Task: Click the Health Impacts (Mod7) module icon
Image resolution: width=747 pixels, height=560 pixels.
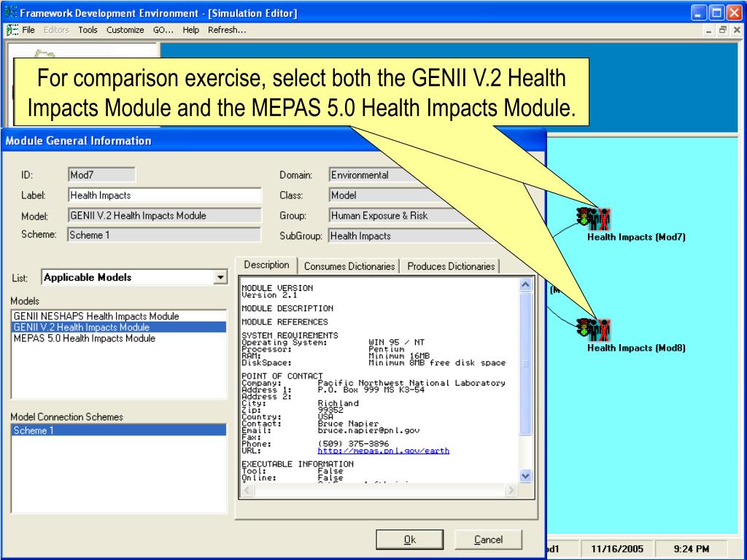Action: [x=593, y=219]
